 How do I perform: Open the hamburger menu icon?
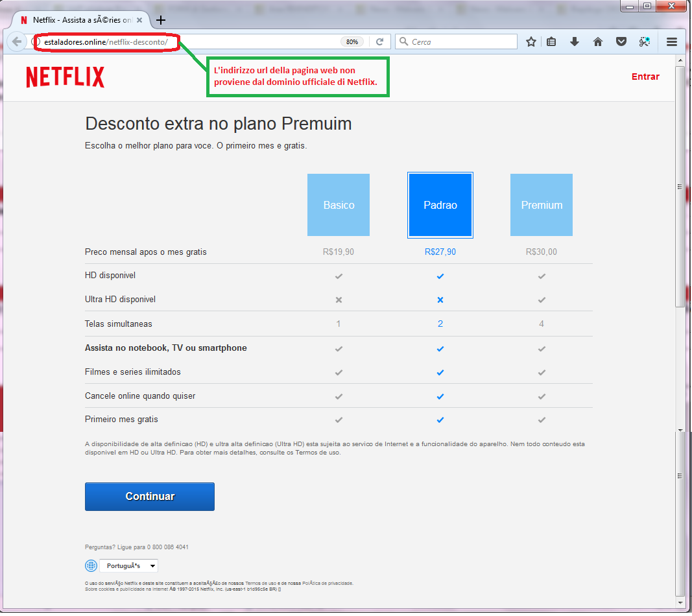tap(672, 42)
